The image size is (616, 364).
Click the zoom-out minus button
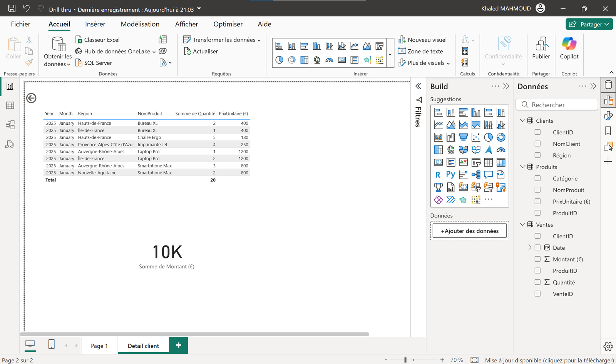[x=386, y=360]
